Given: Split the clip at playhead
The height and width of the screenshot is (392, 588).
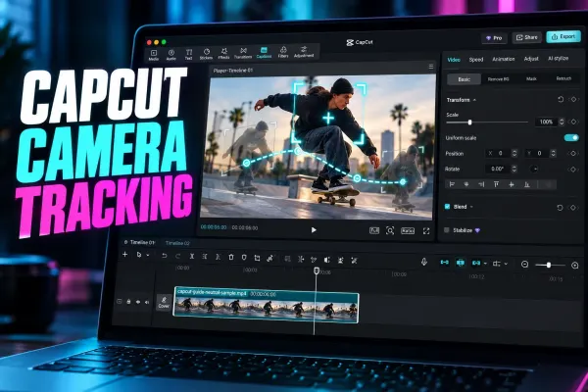Looking at the screenshot, I should coord(192,256).
